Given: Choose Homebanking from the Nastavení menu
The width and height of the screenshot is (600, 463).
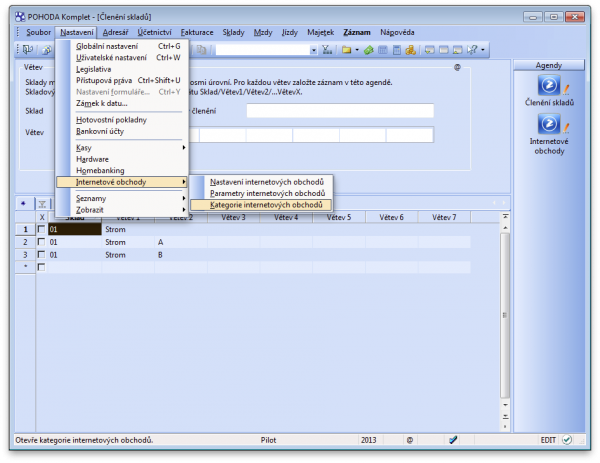Looking at the screenshot, I should click(x=122, y=171).
